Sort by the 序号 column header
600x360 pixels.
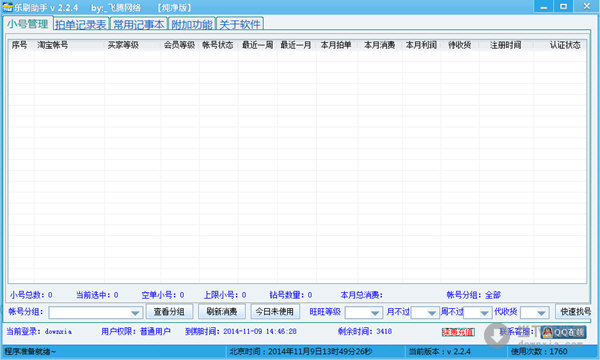(20, 45)
